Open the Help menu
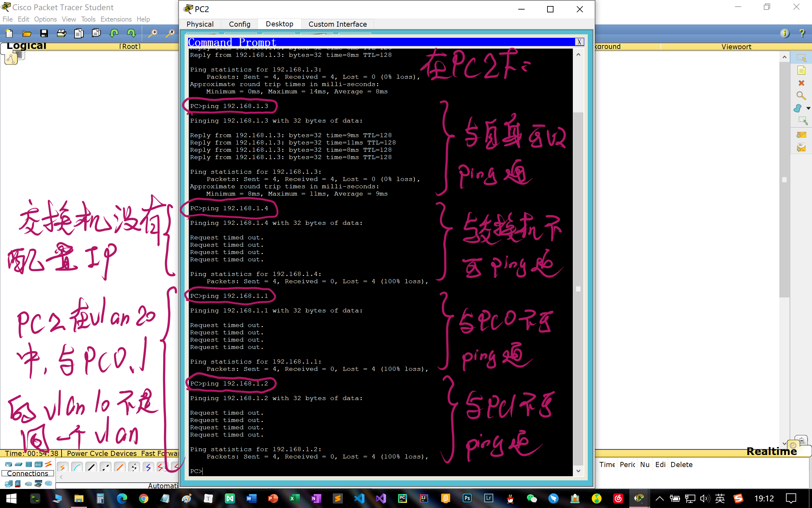 click(143, 19)
